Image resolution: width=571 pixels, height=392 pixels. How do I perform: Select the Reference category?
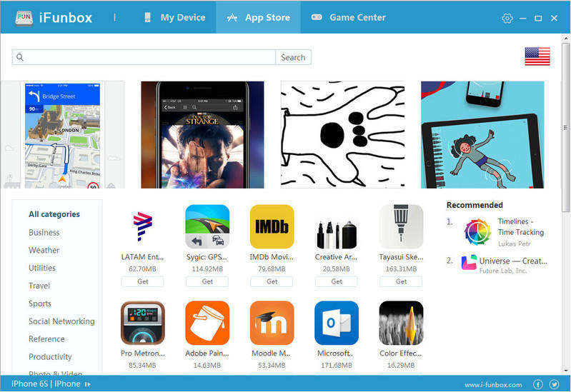point(46,339)
